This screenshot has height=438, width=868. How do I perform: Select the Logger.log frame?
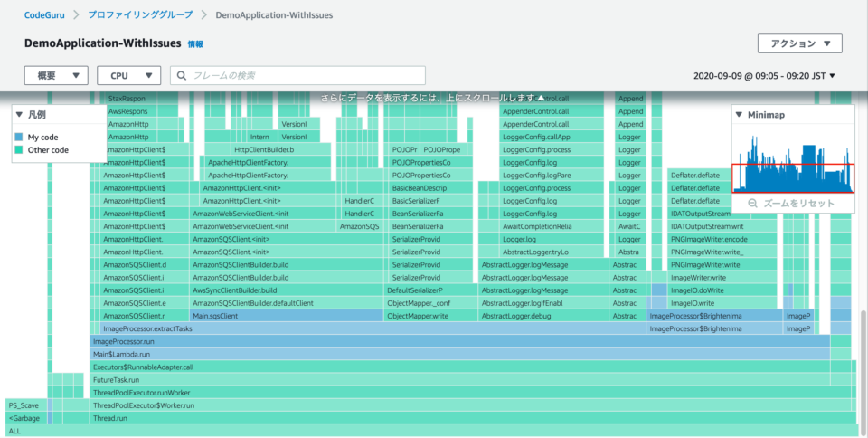coord(552,239)
